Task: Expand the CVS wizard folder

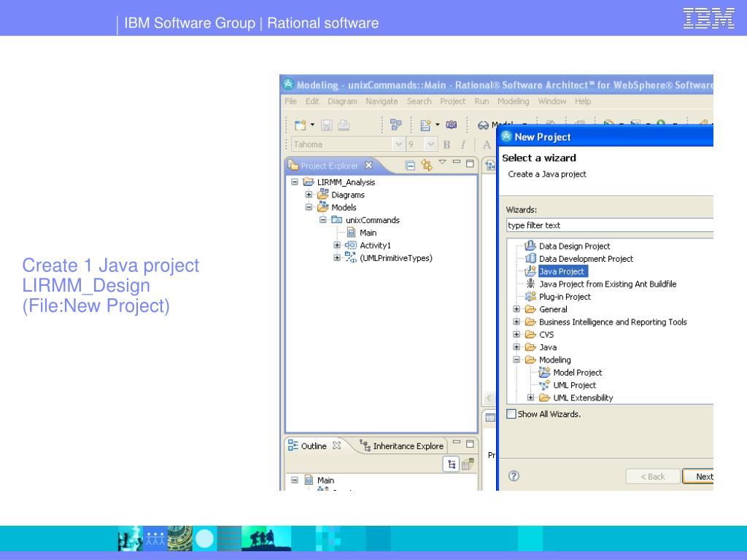Action: (x=516, y=334)
